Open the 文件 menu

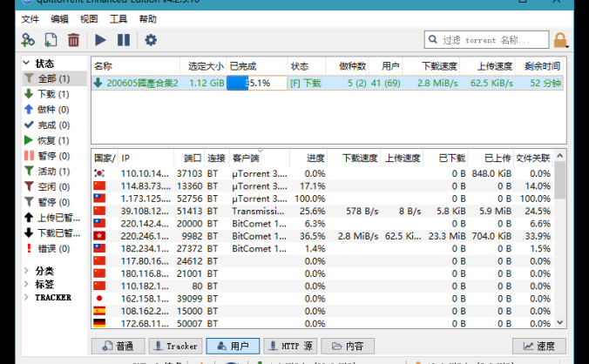click(x=30, y=19)
